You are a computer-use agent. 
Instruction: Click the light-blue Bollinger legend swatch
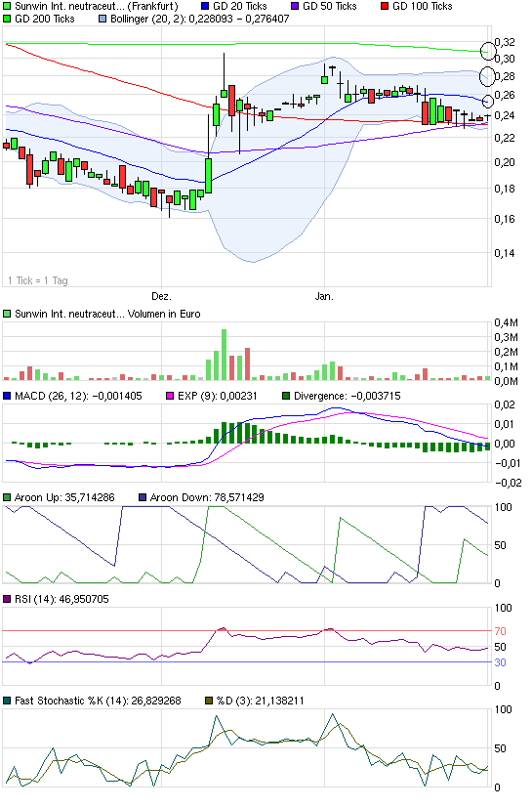tap(102, 20)
